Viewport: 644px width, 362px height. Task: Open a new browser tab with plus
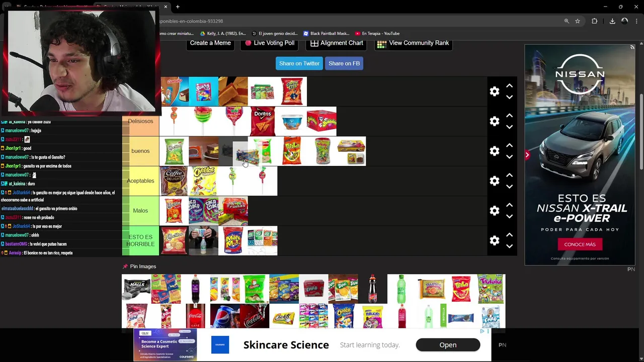pyautogui.click(x=178, y=7)
